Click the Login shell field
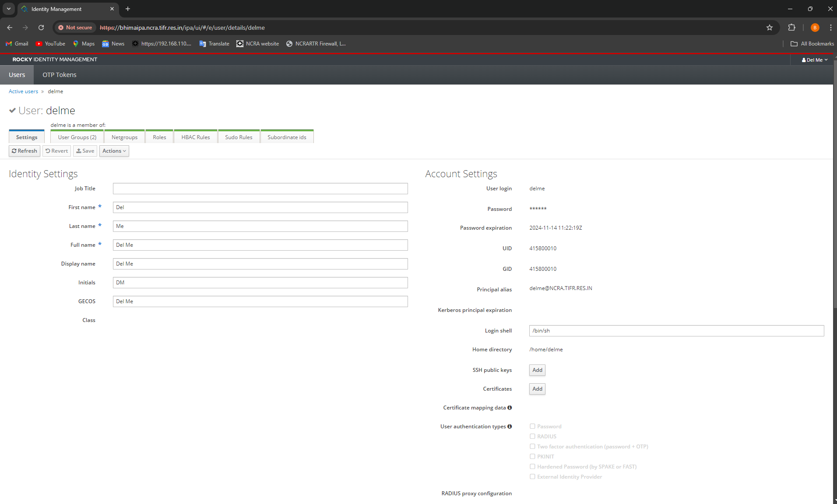Screen dimensions: 837x504 point(676,331)
